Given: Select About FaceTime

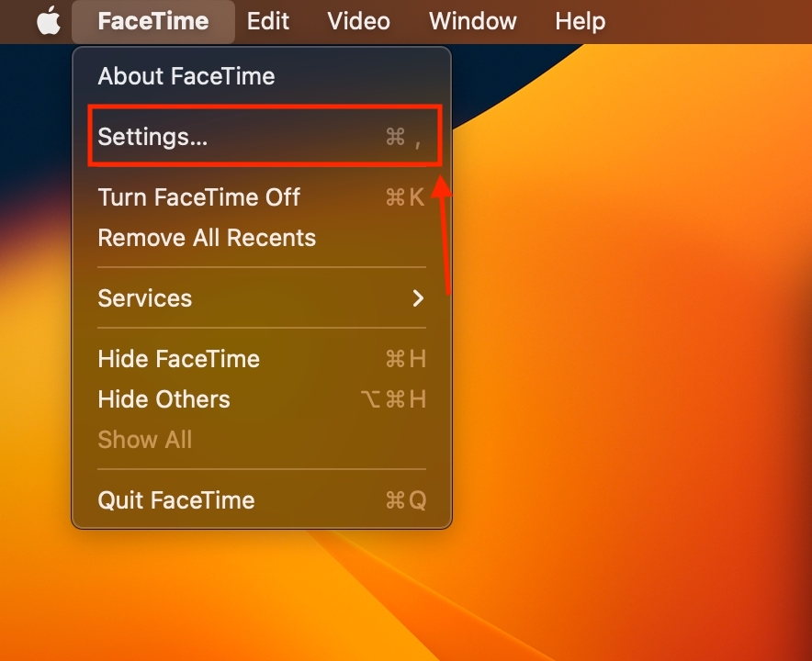Looking at the screenshot, I should [186, 76].
